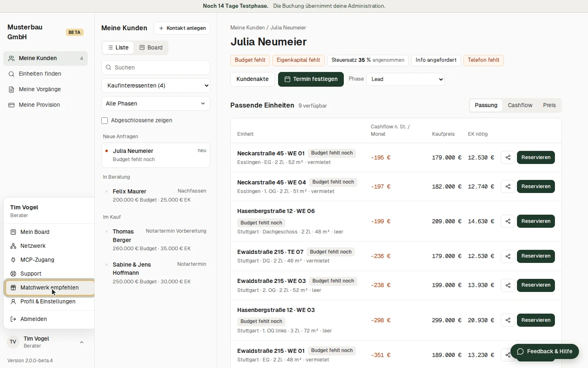This screenshot has width=588, height=368.
Task: Open Netzwerk in user menu
Action: click(49, 246)
